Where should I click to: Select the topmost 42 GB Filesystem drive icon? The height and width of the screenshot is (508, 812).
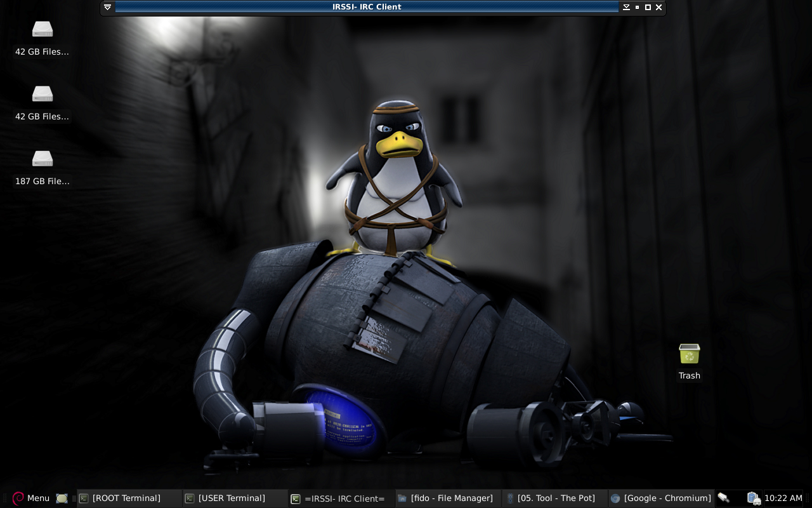pos(43,39)
